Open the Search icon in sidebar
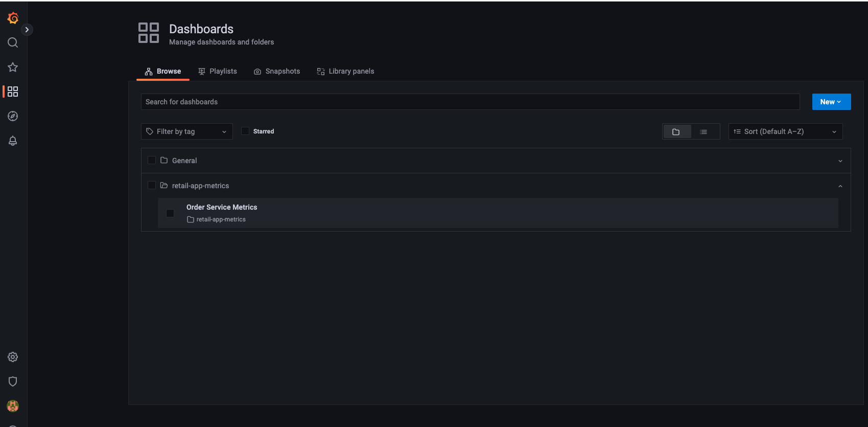The width and height of the screenshot is (868, 427). [13, 42]
